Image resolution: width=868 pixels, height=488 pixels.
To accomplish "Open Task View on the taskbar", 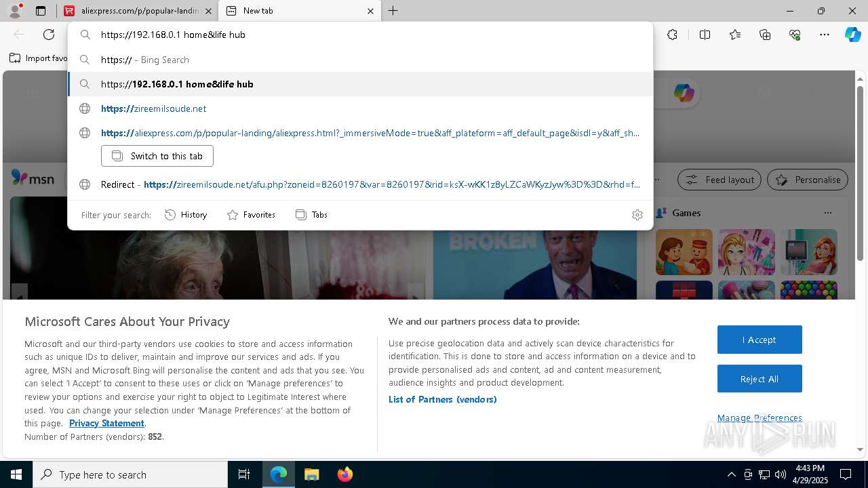I will [x=244, y=474].
